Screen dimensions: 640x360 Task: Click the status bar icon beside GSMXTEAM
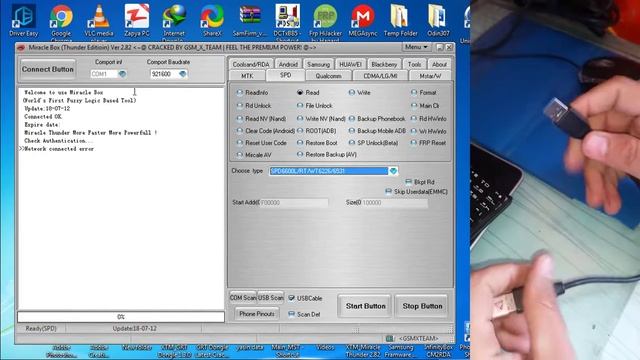tap(389, 338)
